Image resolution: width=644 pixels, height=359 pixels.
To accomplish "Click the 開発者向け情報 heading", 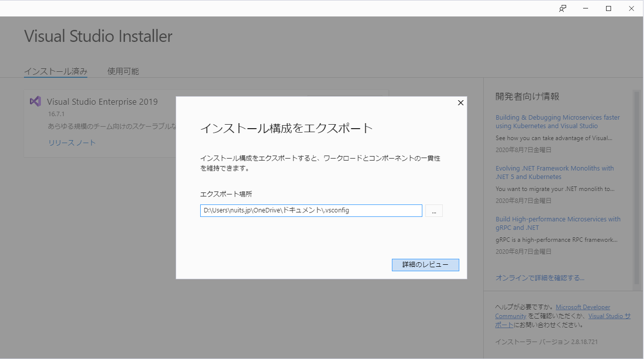I will click(x=527, y=97).
